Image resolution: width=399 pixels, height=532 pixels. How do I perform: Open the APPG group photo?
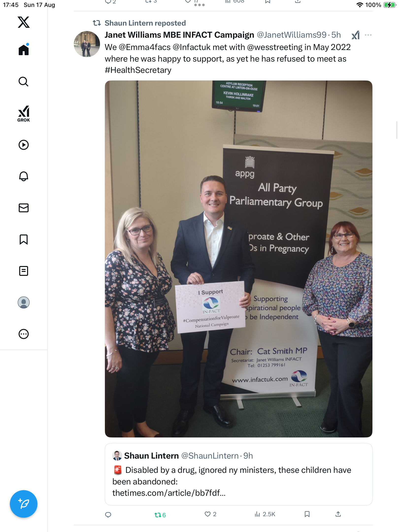point(238,259)
